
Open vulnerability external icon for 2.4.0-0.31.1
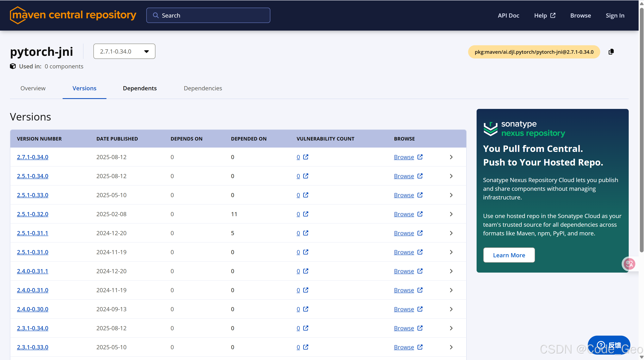(x=305, y=271)
